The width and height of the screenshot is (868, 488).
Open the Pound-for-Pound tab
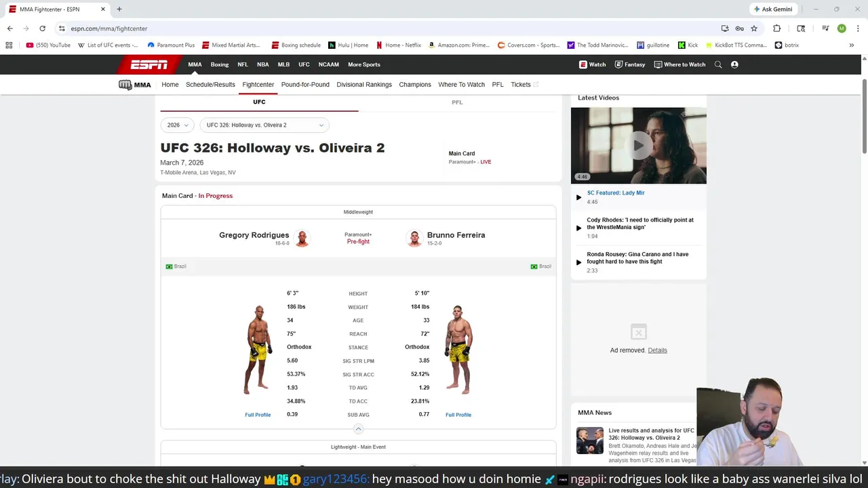pyautogui.click(x=305, y=85)
